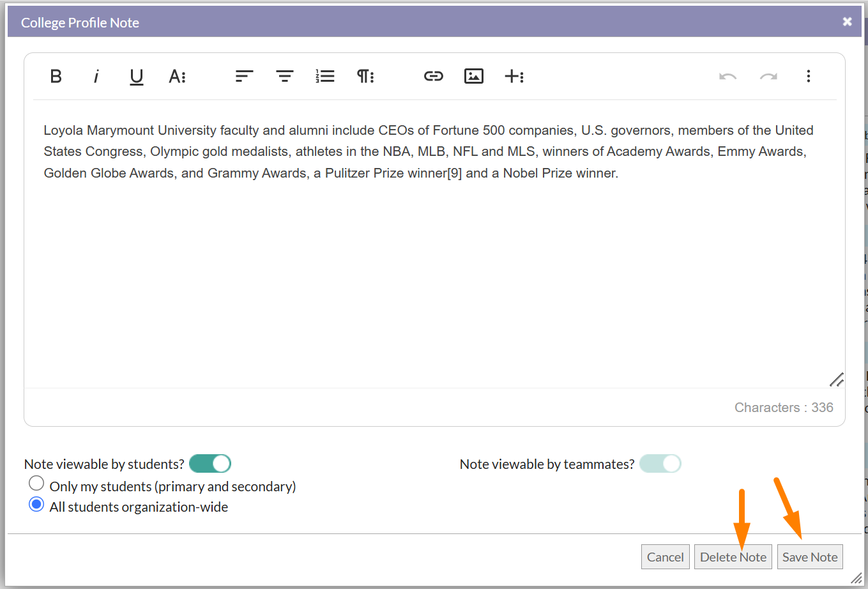Open the text style (A) options
Image resolution: width=868 pixels, height=589 pixels.
pyautogui.click(x=177, y=77)
